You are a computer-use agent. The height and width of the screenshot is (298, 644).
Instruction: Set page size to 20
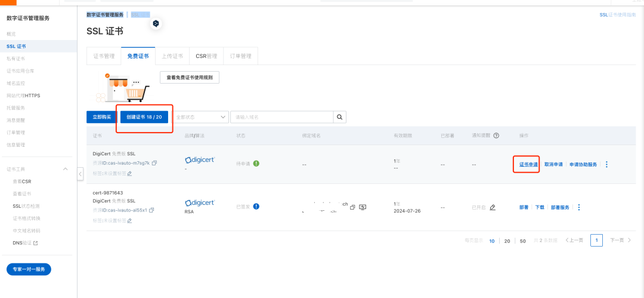(507, 241)
